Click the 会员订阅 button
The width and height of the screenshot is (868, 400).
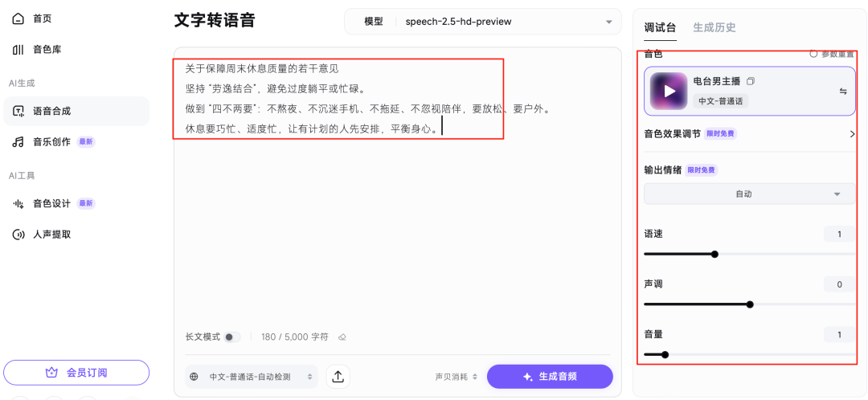point(76,373)
